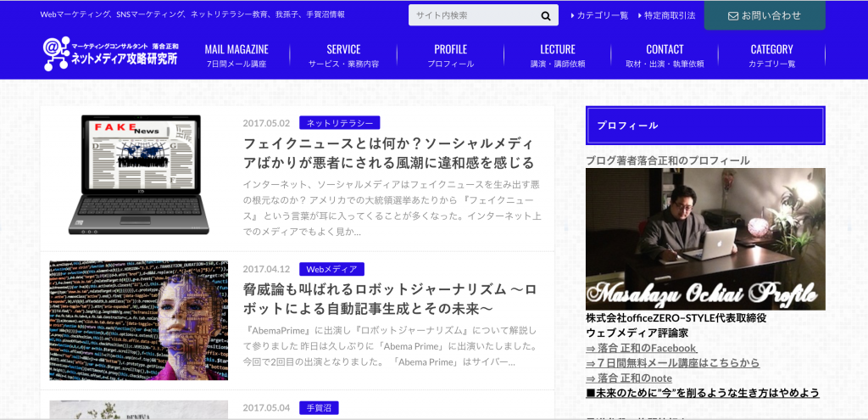Viewport: 868px width, 420px height.
Task: Open the カテゴリ一覧 header link
Action: [x=599, y=15]
